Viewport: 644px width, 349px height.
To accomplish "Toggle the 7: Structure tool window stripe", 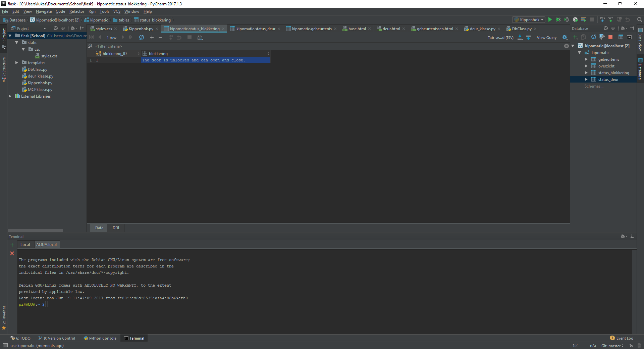I will pyautogui.click(x=4, y=69).
